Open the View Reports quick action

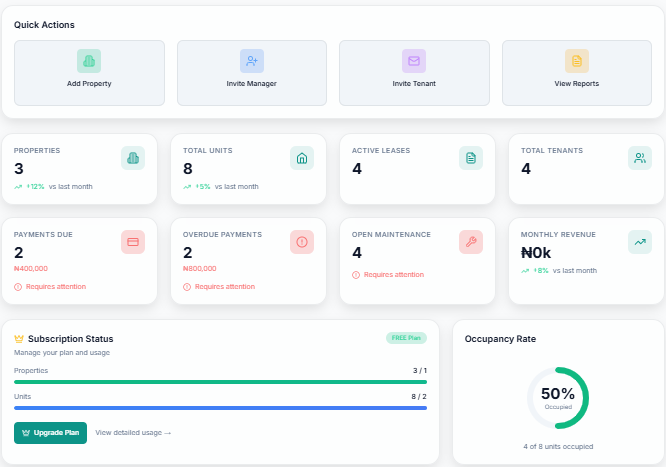point(577,73)
